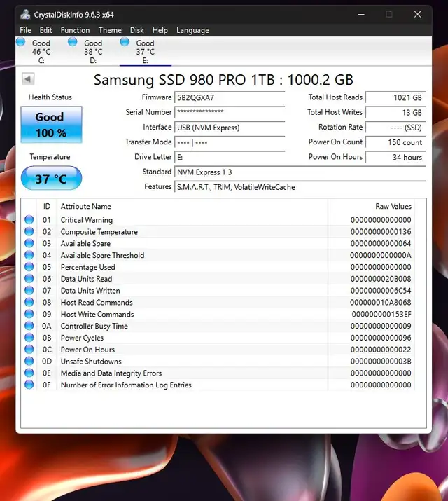Screen dimensions: 448x501
Task: Click status orb of Critical Warning row
Action: [x=29, y=219]
